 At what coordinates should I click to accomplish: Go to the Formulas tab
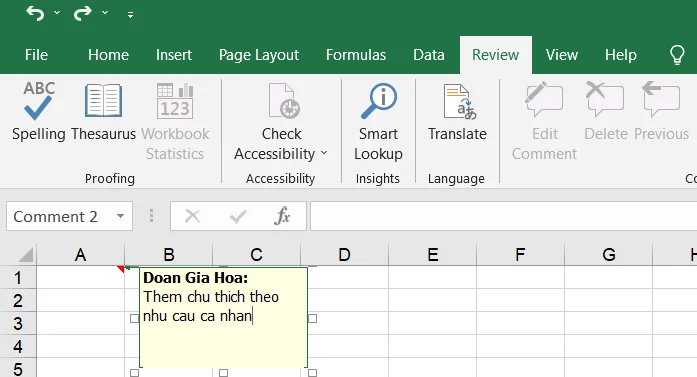pyautogui.click(x=356, y=55)
